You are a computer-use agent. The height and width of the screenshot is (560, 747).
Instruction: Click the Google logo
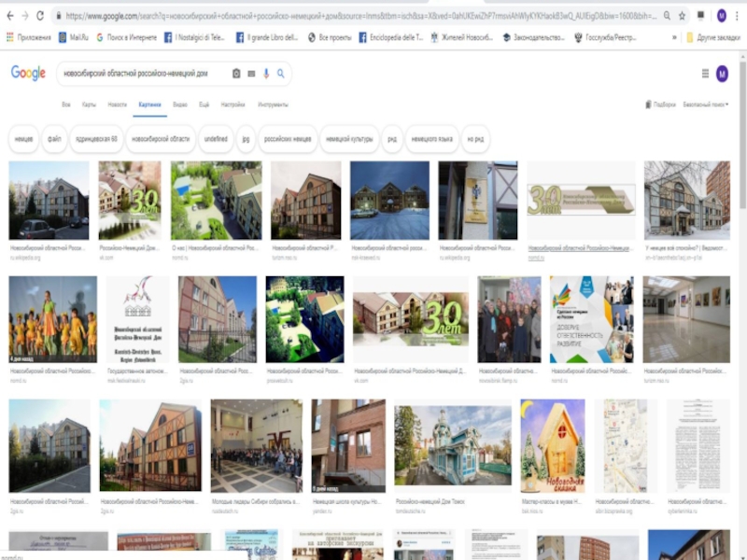(28, 74)
